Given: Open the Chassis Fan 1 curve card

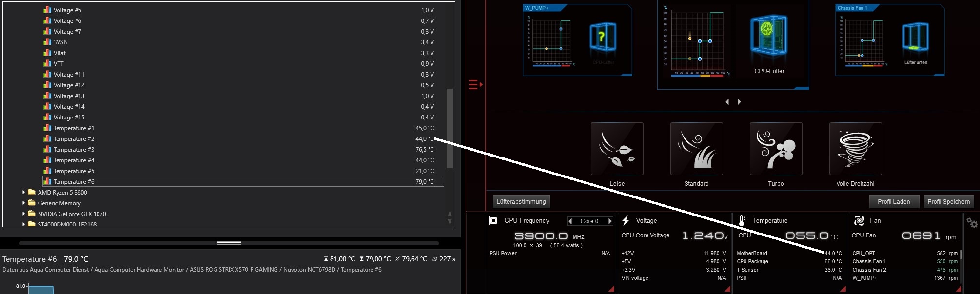Looking at the screenshot, I should (890, 40).
